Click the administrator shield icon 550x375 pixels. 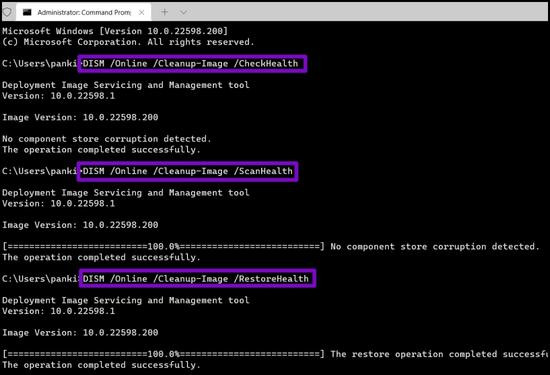tap(7, 12)
